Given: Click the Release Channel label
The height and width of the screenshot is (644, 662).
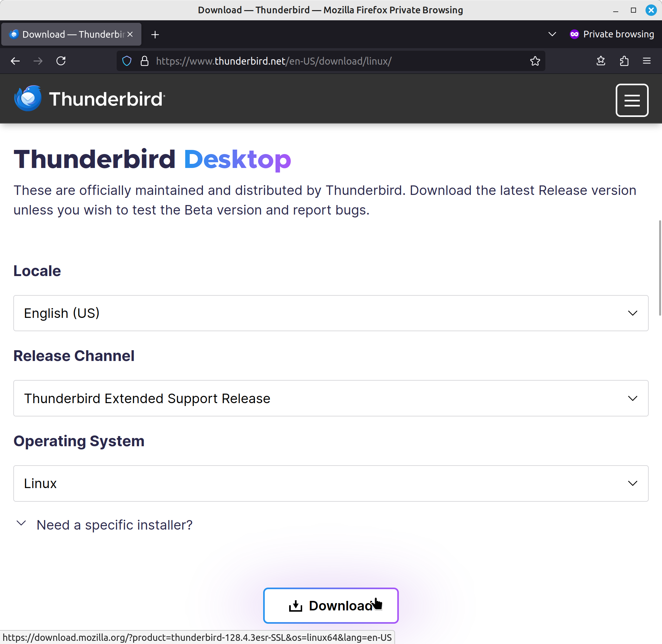Looking at the screenshot, I should click(x=74, y=356).
